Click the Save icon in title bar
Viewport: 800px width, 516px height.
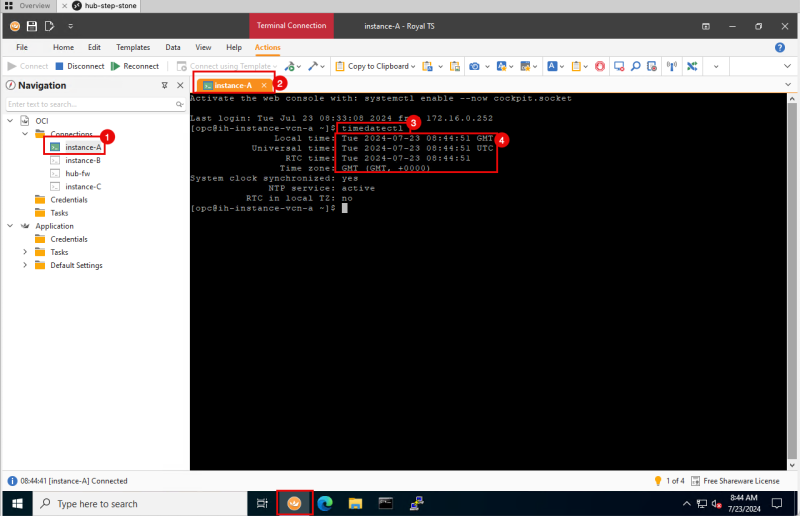click(x=32, y=25)
